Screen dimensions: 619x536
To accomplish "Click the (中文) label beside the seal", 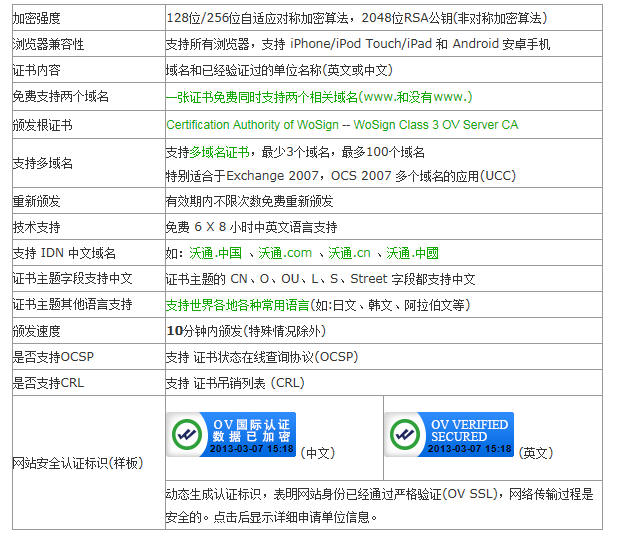I will click(318, 453).
